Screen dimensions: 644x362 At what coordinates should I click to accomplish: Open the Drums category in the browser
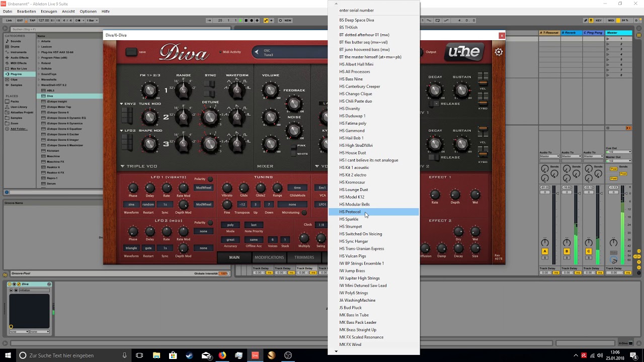16,47
